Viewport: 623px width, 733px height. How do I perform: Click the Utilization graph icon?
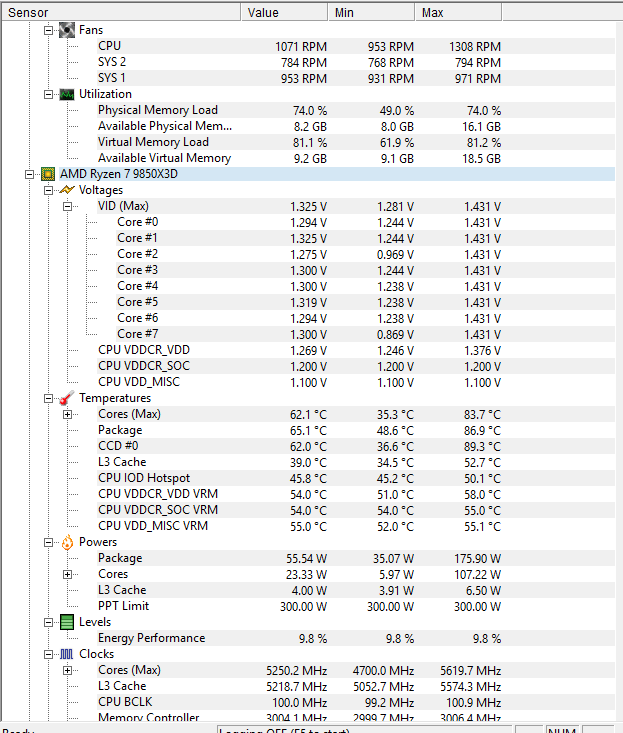click(67, 94)
